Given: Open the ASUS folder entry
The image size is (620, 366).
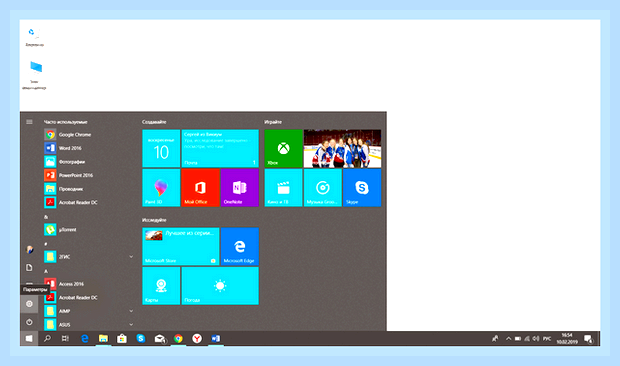Looking at the screenshot, I should 89,324.
